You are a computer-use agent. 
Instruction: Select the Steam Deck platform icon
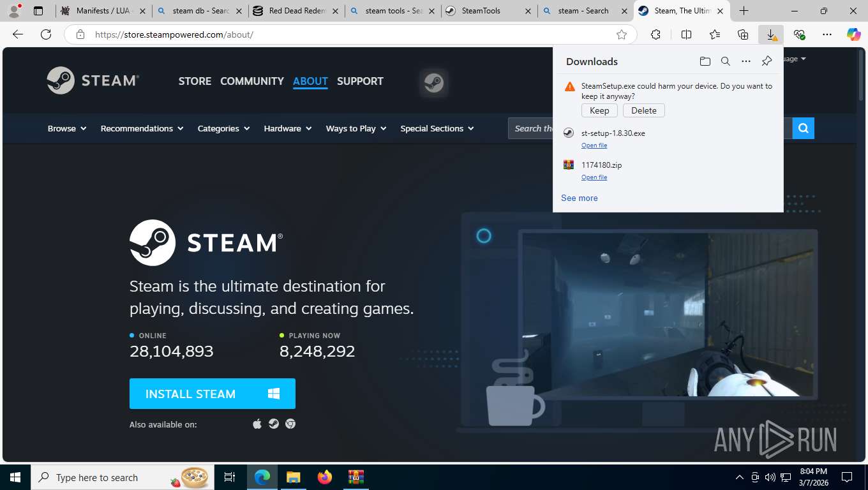(274, 424)
